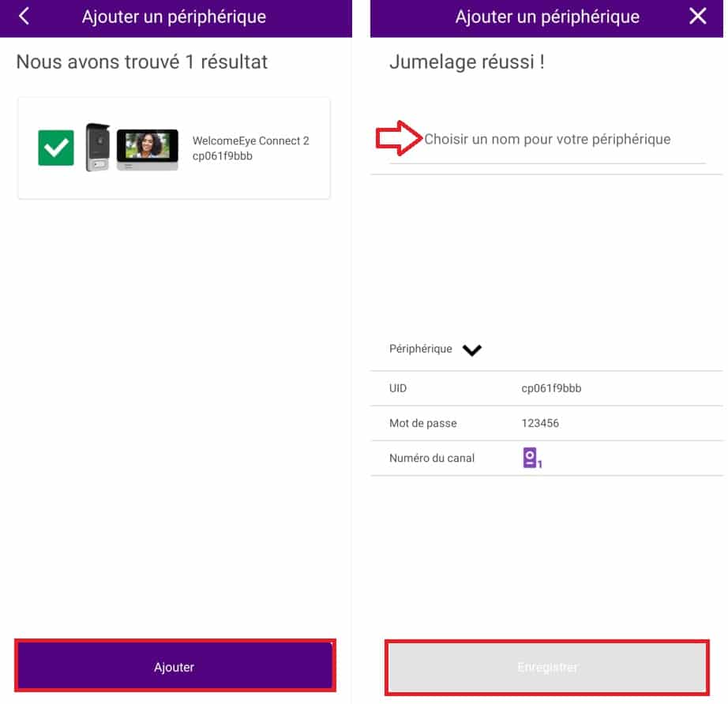Tap the Périphérique section label

420,349
